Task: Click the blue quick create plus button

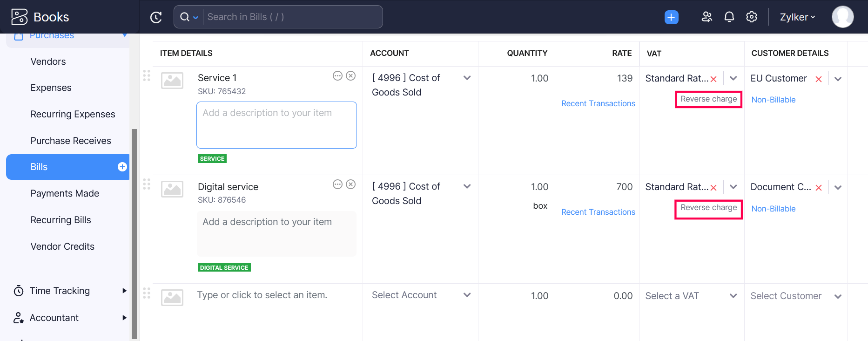Action: [671, 17]
